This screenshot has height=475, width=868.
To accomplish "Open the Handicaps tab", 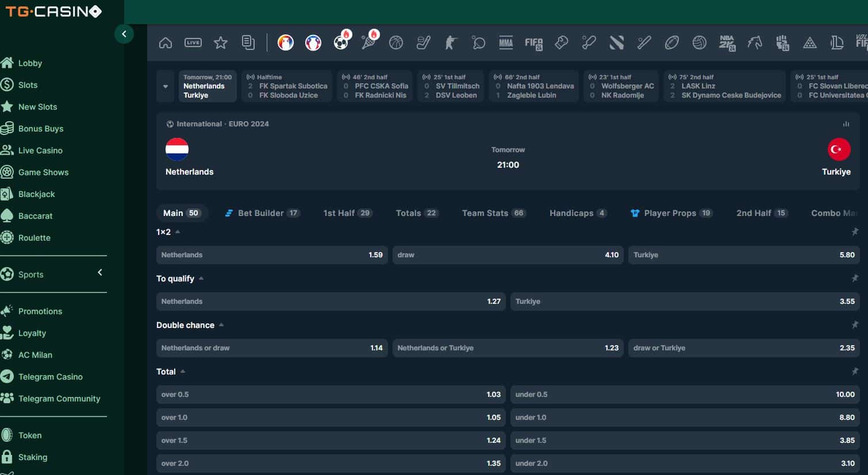I will click(x=578, y=213).
